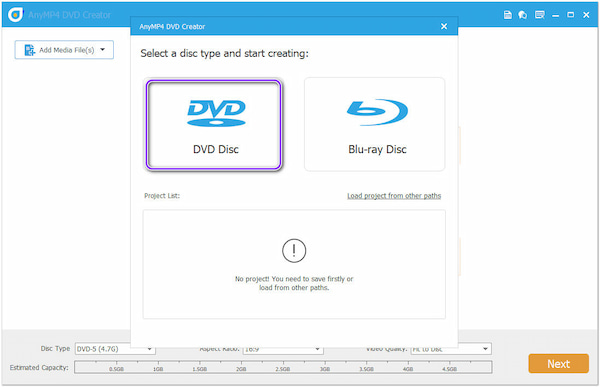The width and height of the screenshot is (600, 387).
Task: Choose the DVD Disc option card
Action: 214,125
